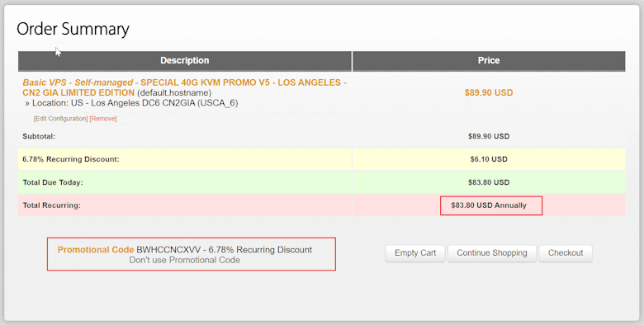
Task: Select Don't use Promotional Code link
Action: pos(185,260)
